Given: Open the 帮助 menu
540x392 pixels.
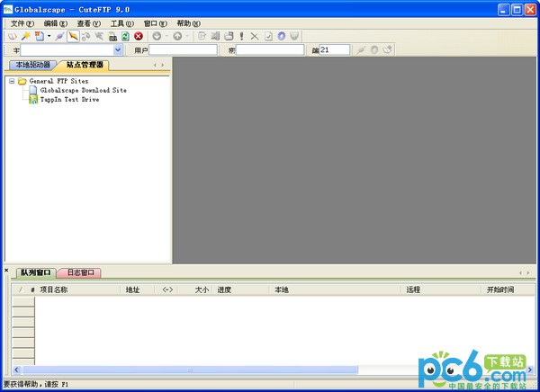Looking at the screenshot, I should pyautogui.click(x=188, y=23).
